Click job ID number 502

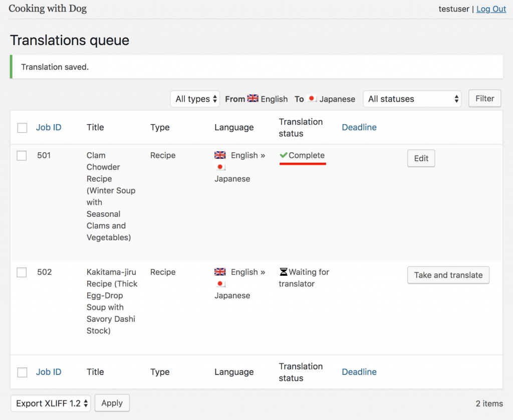tap(45, 272)
